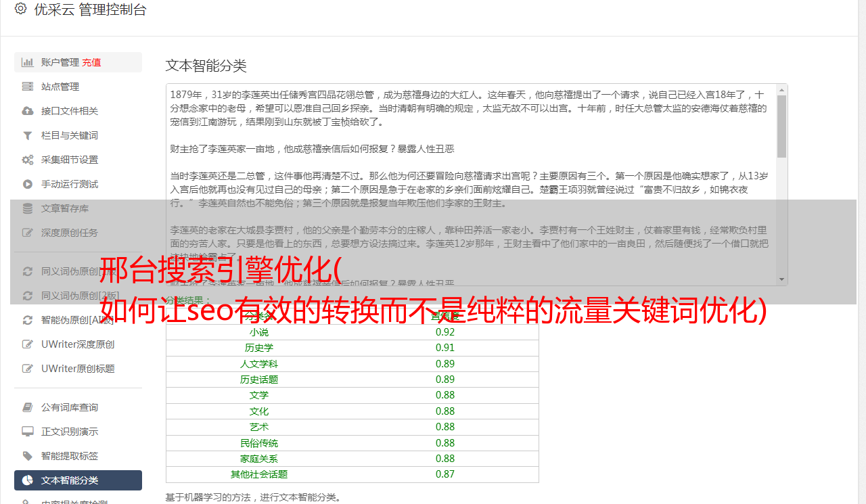Click the 民俗传统 category cell

[259, 443]
